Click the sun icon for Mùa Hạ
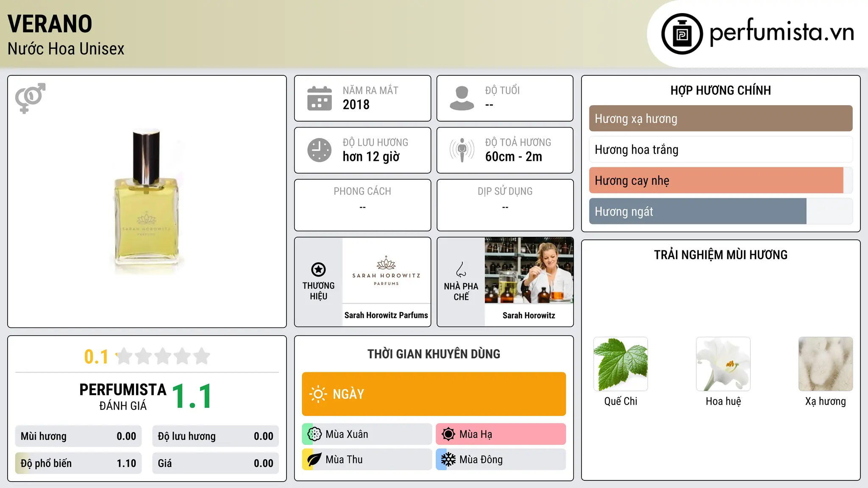The image size is (868, 488). coord(448,434)
